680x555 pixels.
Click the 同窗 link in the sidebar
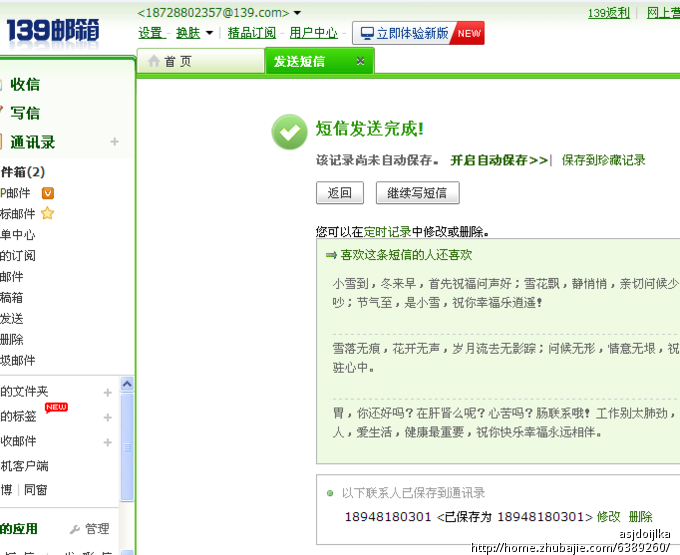pyautogui.click(x=36, y=490)
